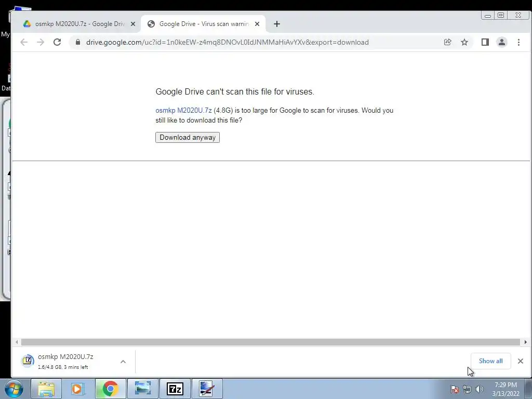Click the left scroll arrow
Viewport: 532px width, 399px height.
(x=17, y=342)
